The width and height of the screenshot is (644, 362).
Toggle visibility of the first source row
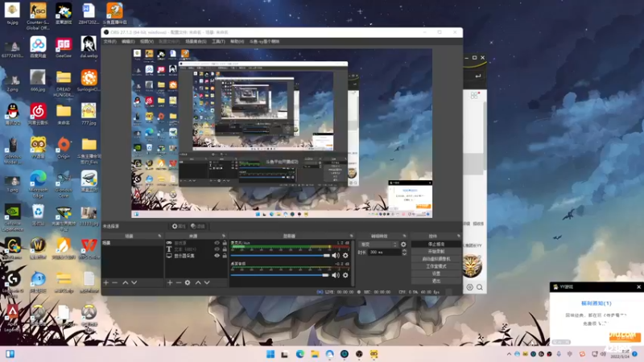click(x=217, y=243)
